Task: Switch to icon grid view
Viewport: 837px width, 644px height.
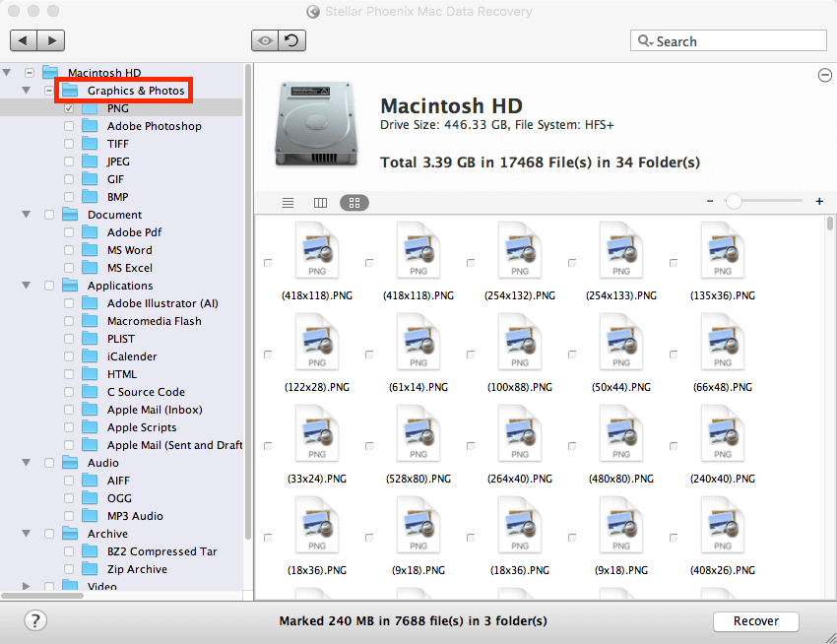Action: tap(354, 203)
